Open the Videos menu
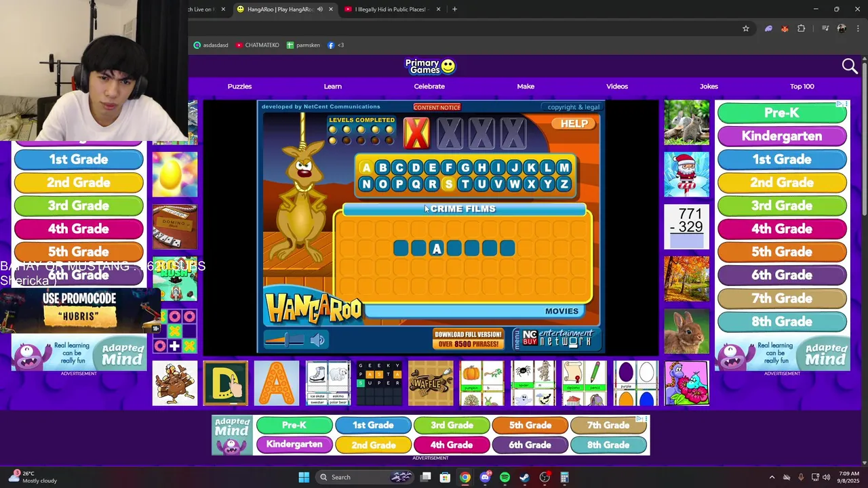Viewport: 868px width, 488px height. (617, 86)
